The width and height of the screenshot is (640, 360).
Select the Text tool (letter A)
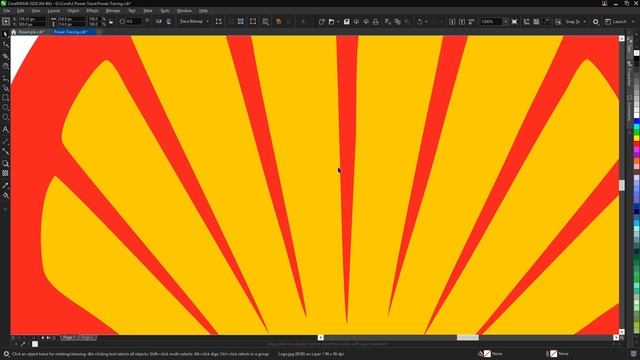(x=5, y=129)
